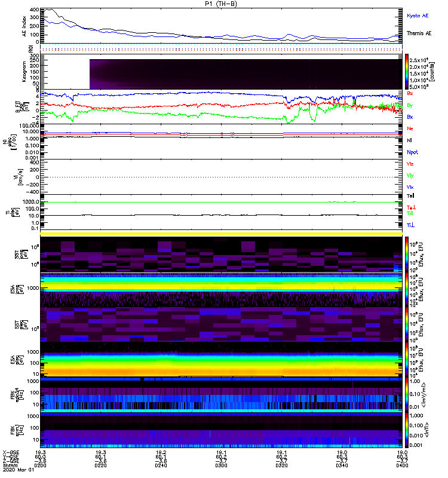Click the FBK mV/m color bar
Viewport: 448px width, 478px height.
[407, 395]
